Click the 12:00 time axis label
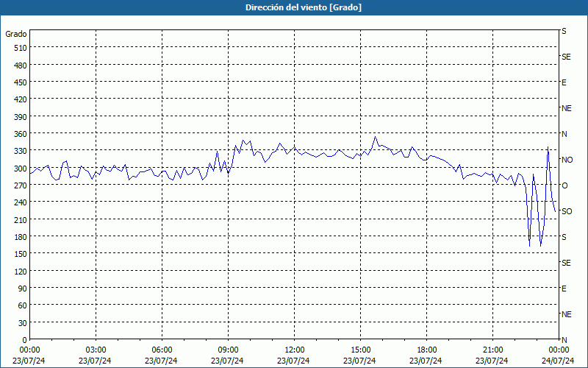The height and width of the screenshot is (368, 588). tap(295, 350)
